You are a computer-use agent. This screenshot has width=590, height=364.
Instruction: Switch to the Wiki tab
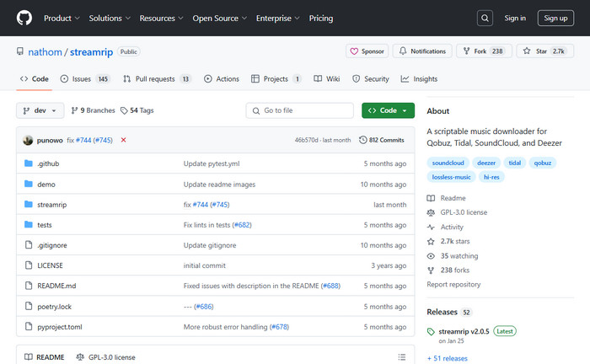(x=327, y=79)
